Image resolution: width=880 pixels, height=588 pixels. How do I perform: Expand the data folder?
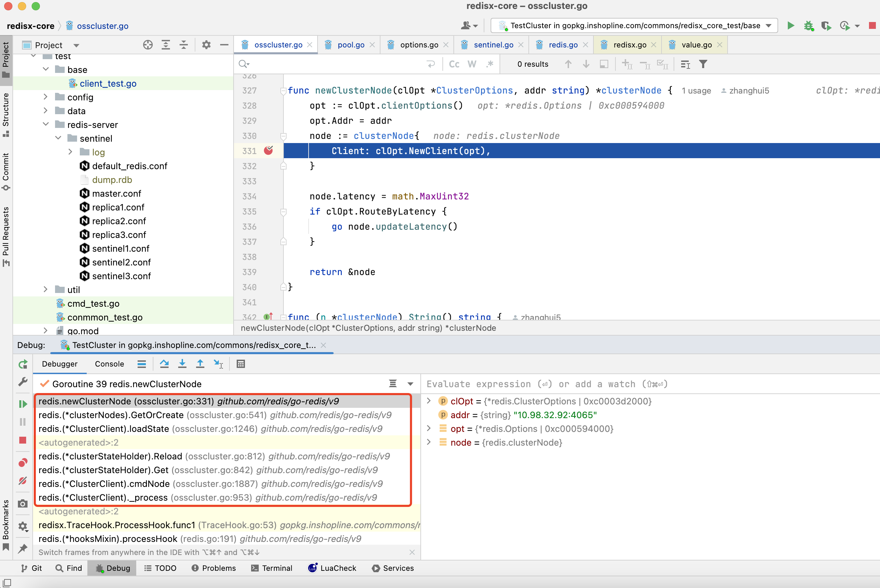tap(46, 111)
